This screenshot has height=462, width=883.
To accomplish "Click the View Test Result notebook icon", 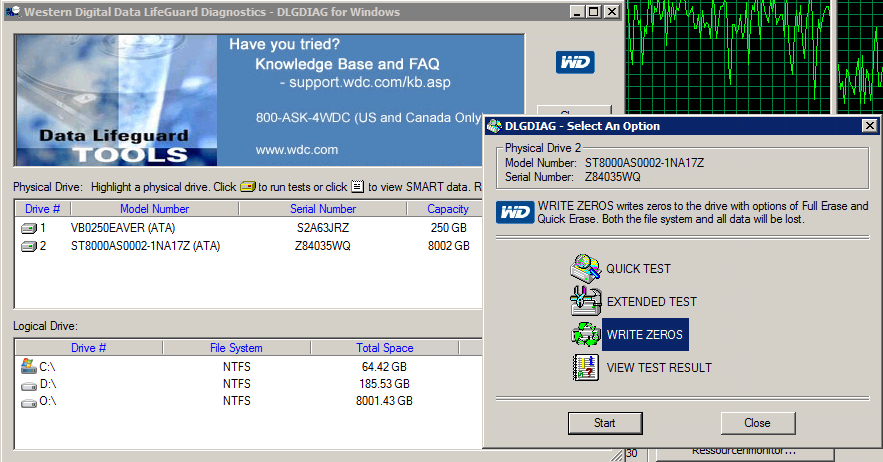I will click(586, 367).
